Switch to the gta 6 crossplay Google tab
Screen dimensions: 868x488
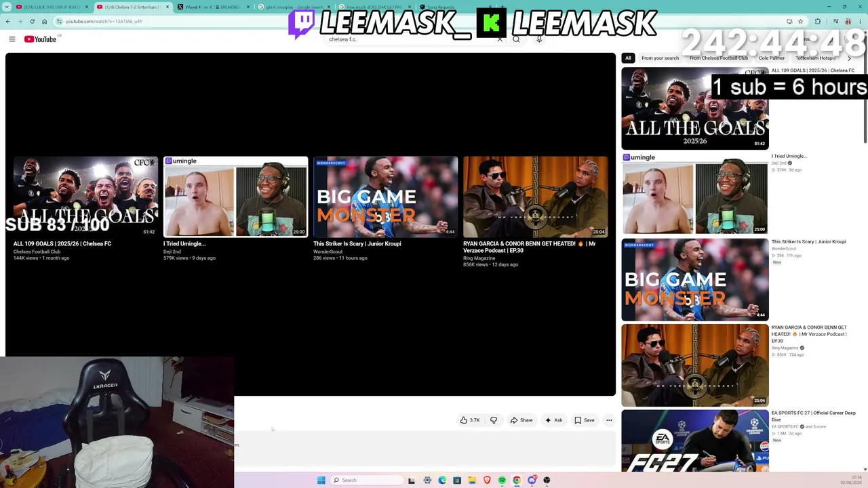click(x=293, y=7)
